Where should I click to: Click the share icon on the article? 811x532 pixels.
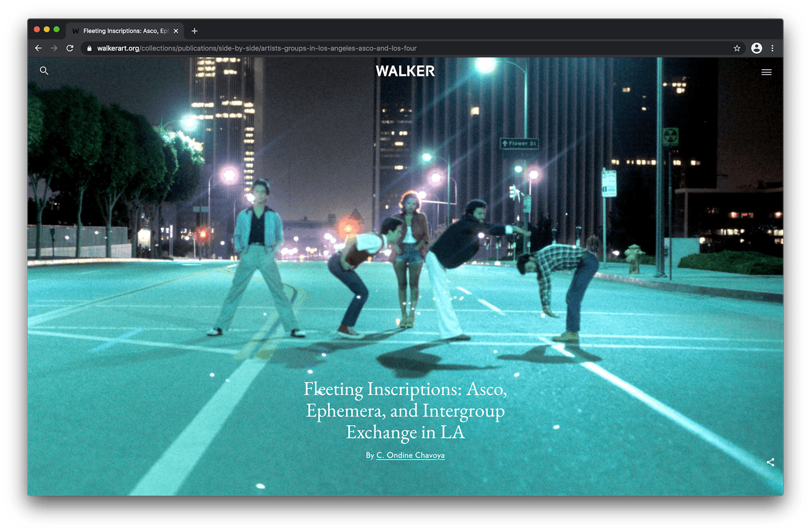coord(770,462)
